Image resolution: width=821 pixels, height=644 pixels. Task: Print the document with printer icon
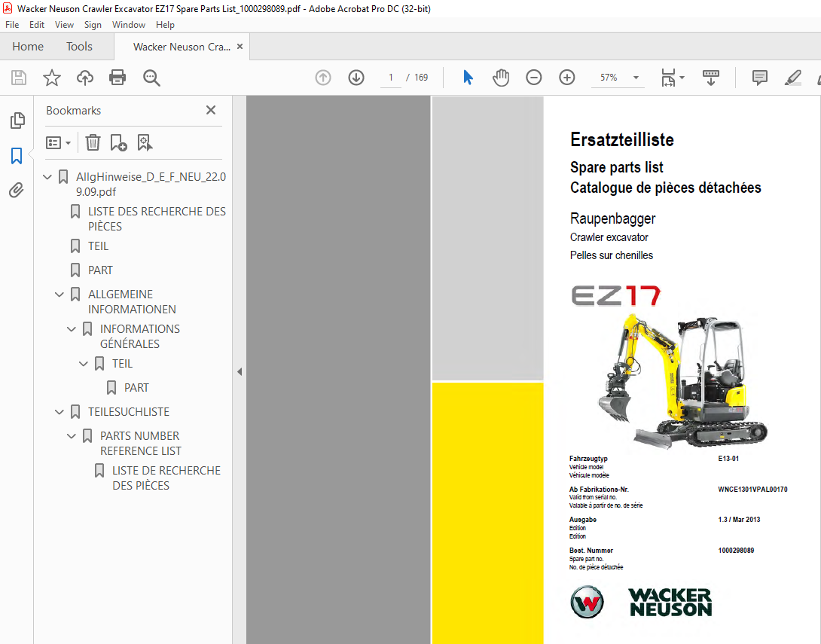click(x=118, y=78)
